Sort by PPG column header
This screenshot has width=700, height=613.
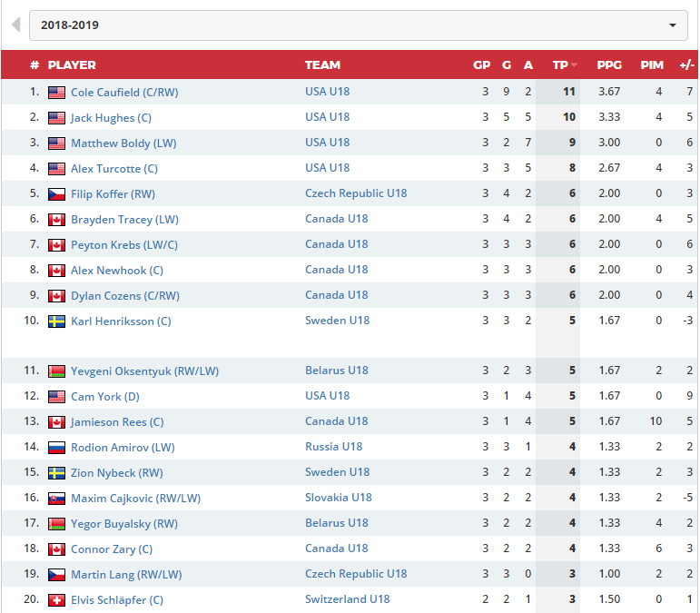pos(609,65)
